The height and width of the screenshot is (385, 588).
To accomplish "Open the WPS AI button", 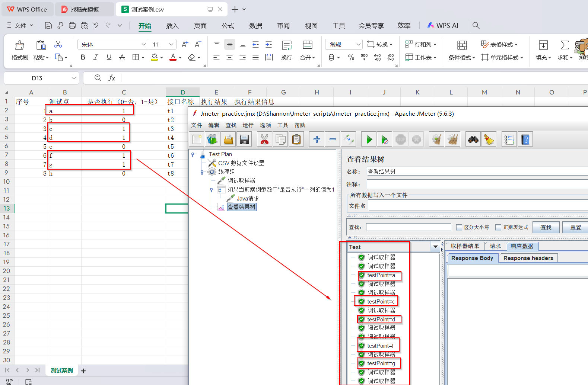I will coord(442,25).
